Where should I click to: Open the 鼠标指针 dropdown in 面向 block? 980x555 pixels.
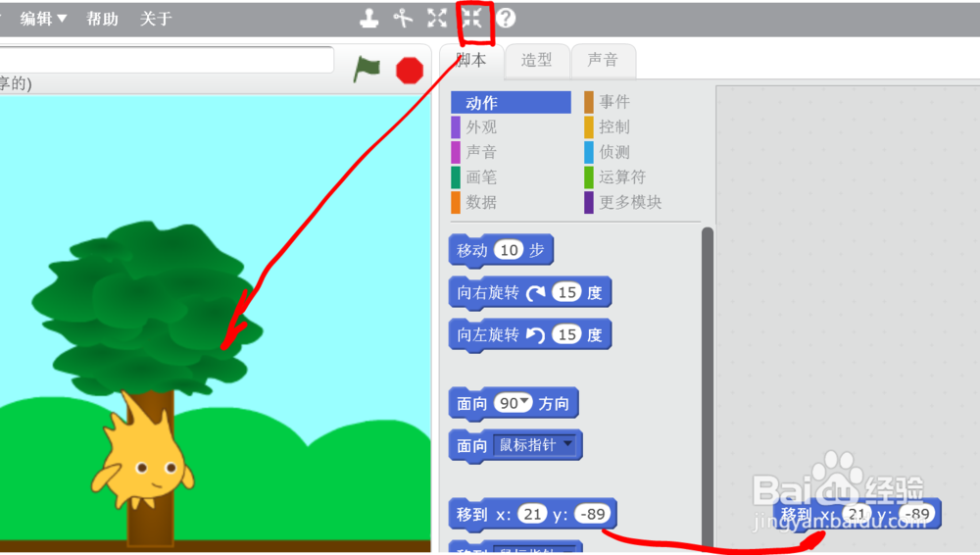535,445
